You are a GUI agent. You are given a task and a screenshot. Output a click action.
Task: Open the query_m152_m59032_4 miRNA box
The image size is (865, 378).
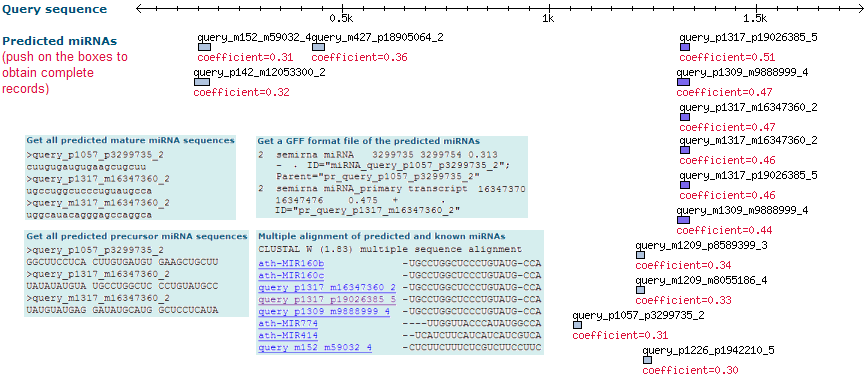point(204,47)
